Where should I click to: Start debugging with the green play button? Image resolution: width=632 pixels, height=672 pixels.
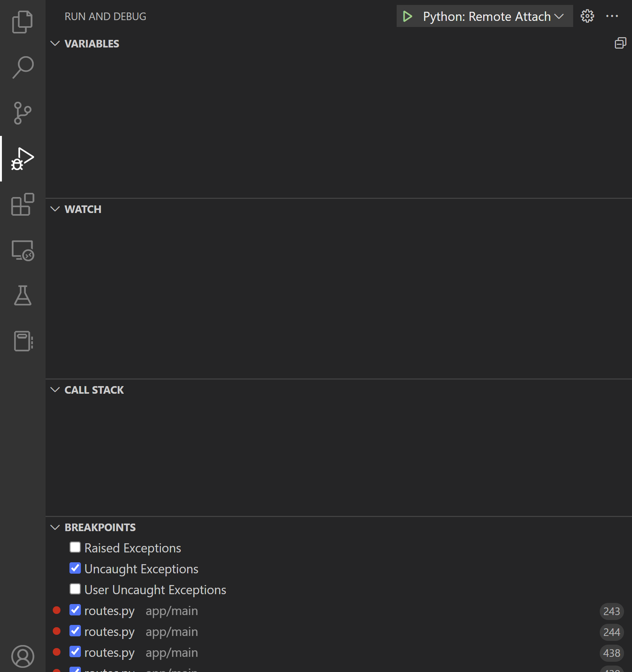tap(407, 16)
